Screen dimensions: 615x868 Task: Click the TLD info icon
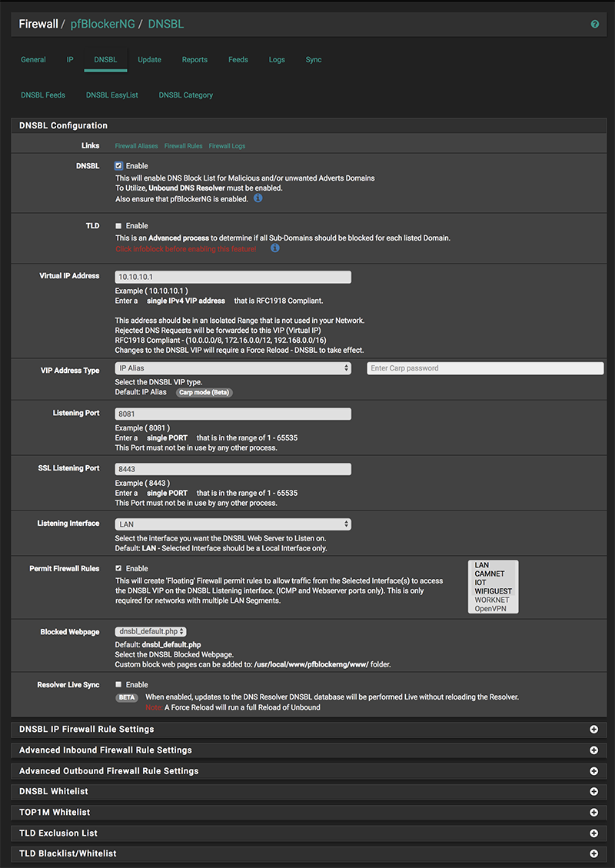pos(274,248)
